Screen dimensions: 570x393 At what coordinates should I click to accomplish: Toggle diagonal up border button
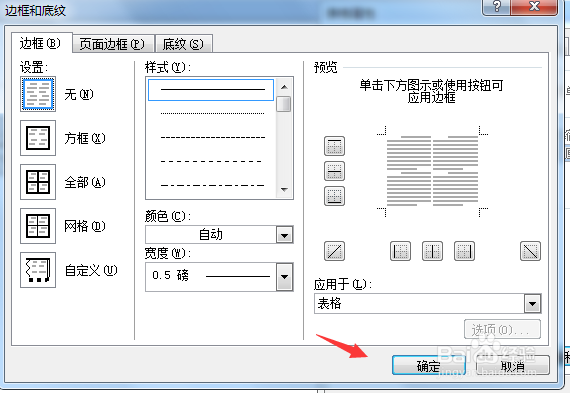pyautogui.click(x=334, y=251)
